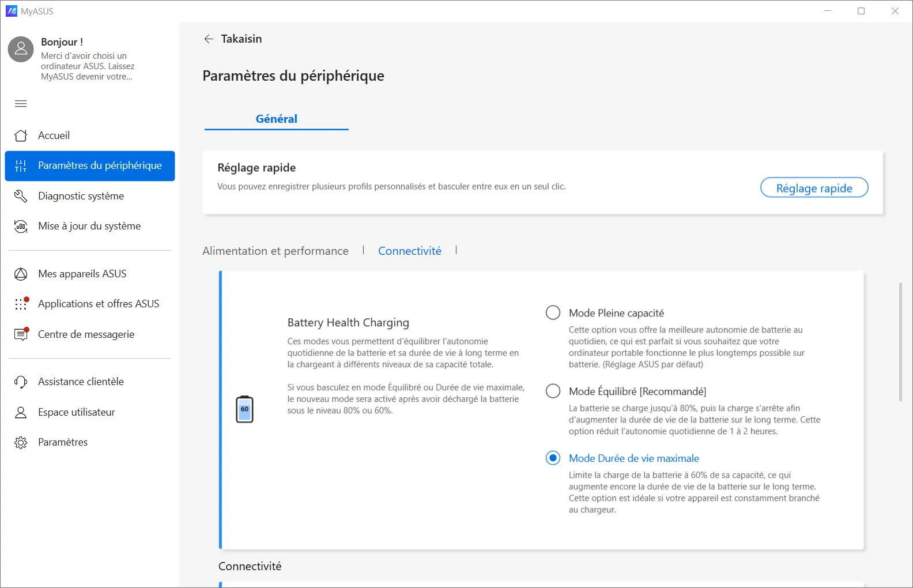Close the MyASUS window
This screenshot has height=588, width=913.
pos(895,11)
